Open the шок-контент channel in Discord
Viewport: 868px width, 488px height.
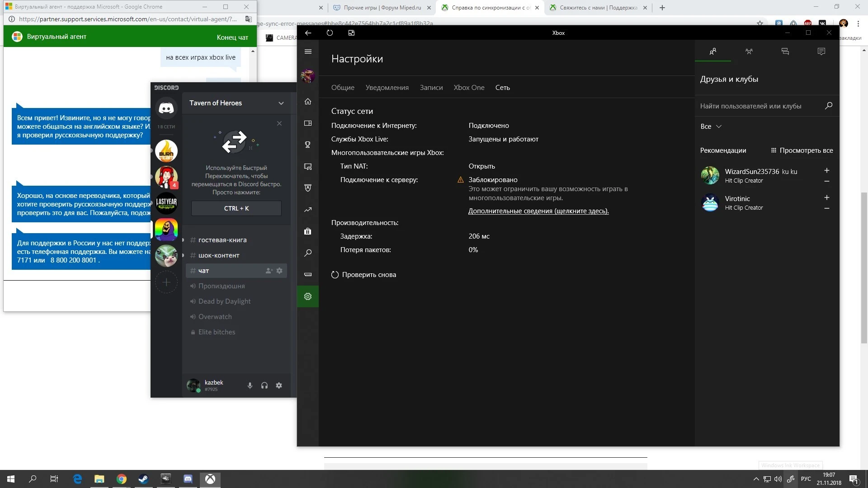point(236,255)
